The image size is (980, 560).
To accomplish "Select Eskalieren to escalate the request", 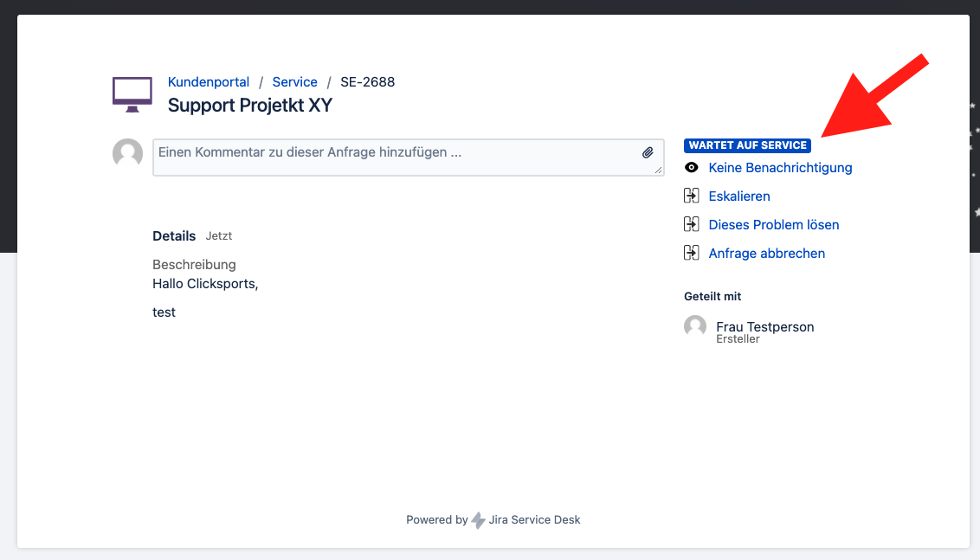I will click(739, 196).
